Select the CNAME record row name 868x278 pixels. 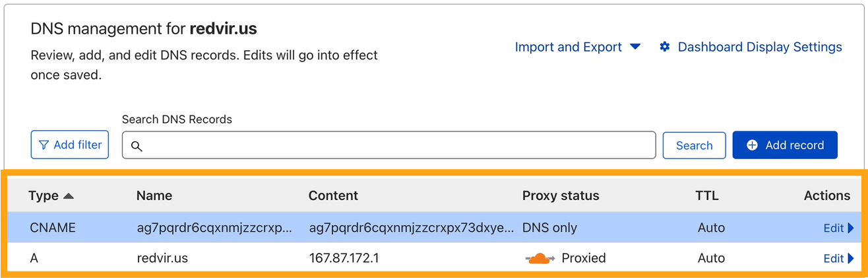click(x=214, y=228)
